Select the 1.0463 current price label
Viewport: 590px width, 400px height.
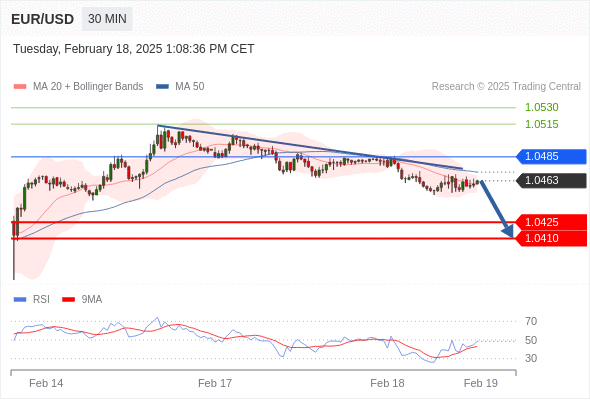551,181
